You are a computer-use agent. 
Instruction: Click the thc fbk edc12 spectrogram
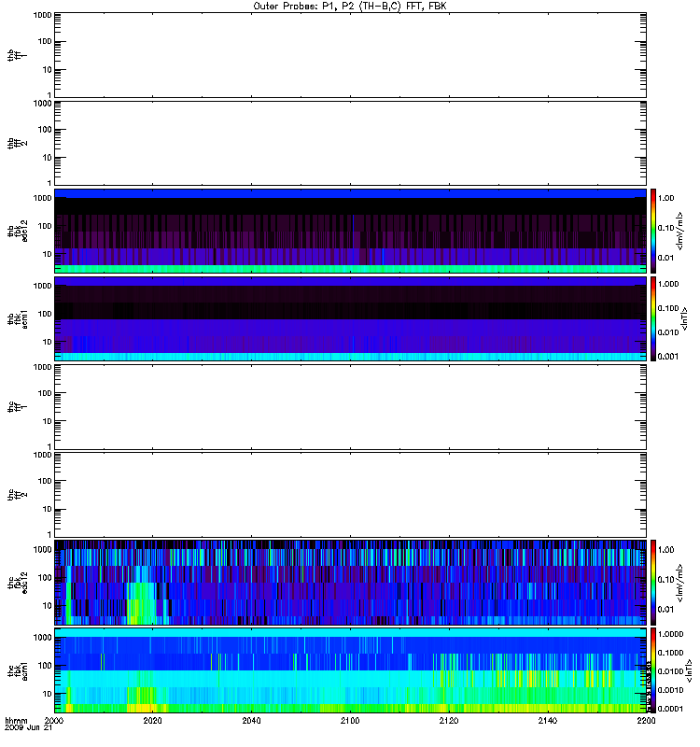pos(350,581)
